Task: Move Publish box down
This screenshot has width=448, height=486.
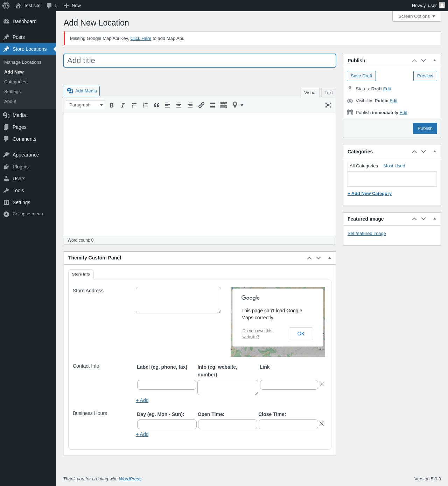Action: coord(423,61)
